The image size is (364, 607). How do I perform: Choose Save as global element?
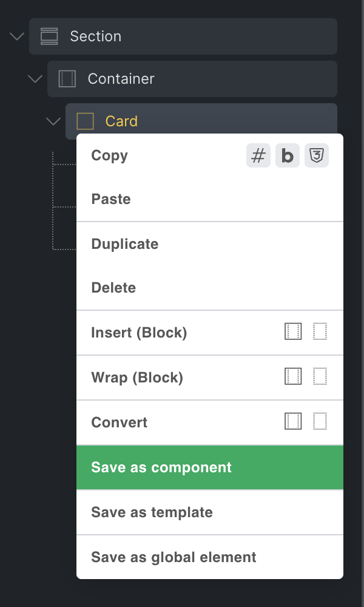point(174,557)
